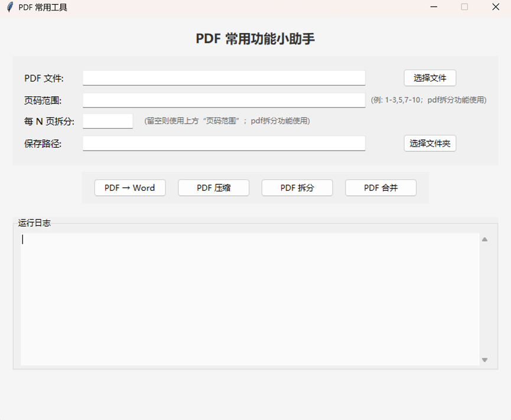Screen dimensions: 511x420
Task: Click the log scrollbar up arrow
Action: pos(484,239)
